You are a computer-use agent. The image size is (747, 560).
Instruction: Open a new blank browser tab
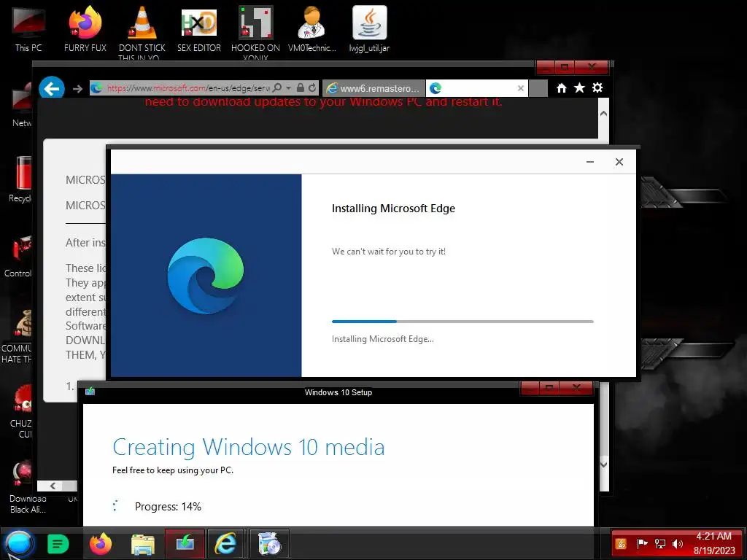(538, 88)
